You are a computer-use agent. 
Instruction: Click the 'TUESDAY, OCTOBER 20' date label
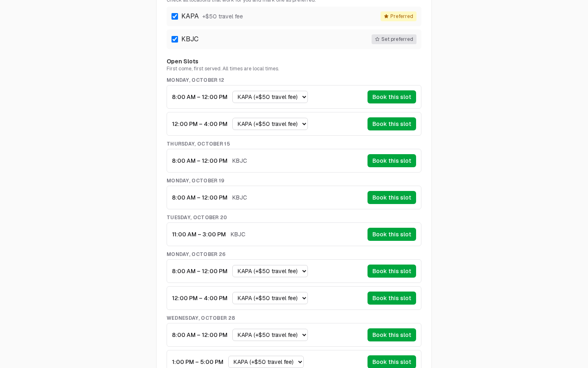[x=197, y=218]
